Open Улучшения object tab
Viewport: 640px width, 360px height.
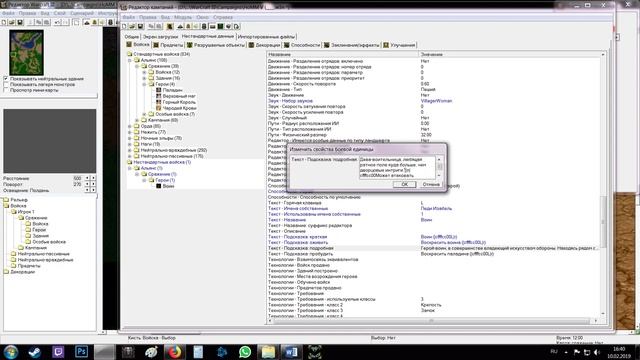pos(399,45)
